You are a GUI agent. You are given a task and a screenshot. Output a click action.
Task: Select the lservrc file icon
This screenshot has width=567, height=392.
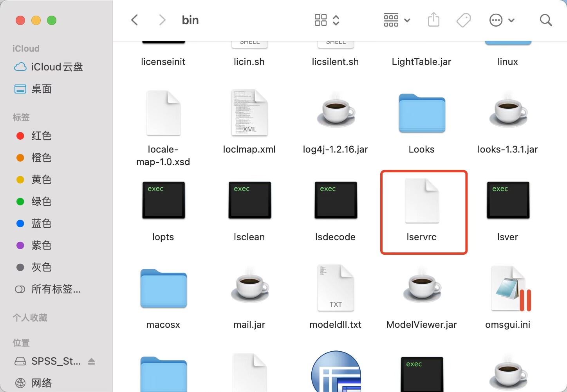pos(422,200)
